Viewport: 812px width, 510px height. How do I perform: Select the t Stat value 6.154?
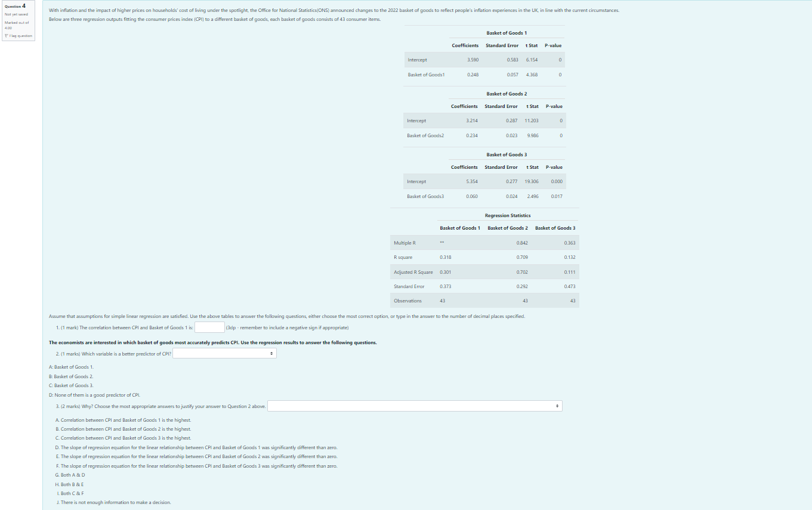(x=532, y=60)
